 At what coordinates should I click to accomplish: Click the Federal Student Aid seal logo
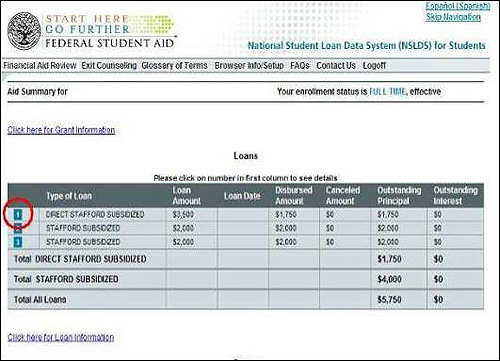(x=24, y=31)
